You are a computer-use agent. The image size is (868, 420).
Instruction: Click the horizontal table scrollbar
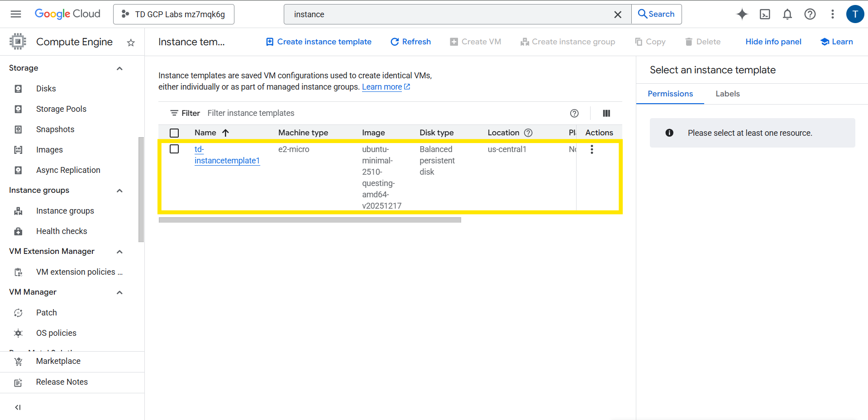click(x=310, y=220)
